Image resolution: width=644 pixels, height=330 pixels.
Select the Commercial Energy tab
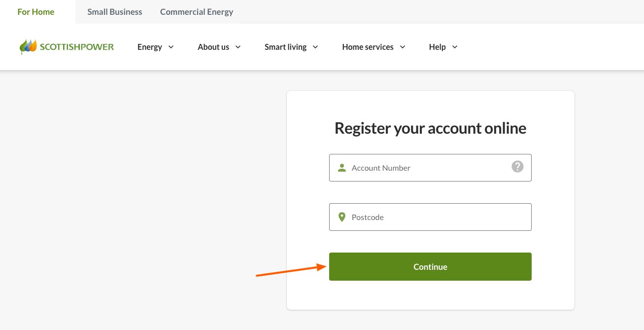coord(196,11)
